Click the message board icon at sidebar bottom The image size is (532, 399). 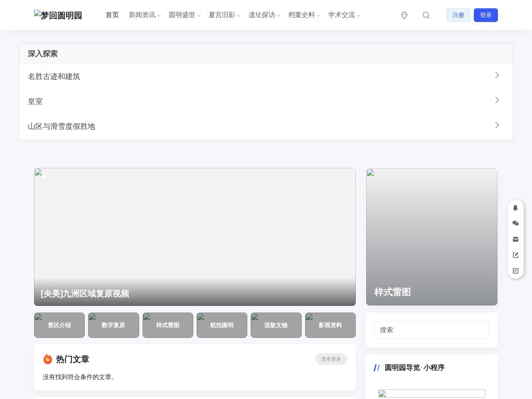click(516, 271)
